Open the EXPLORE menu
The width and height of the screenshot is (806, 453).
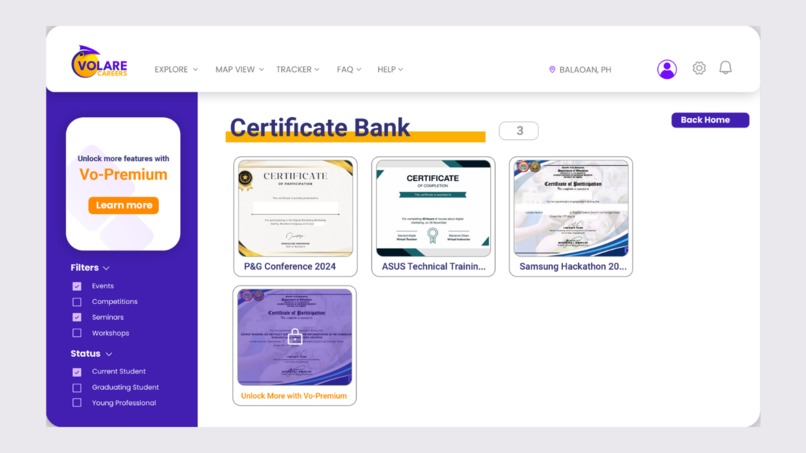pos(171,69)
